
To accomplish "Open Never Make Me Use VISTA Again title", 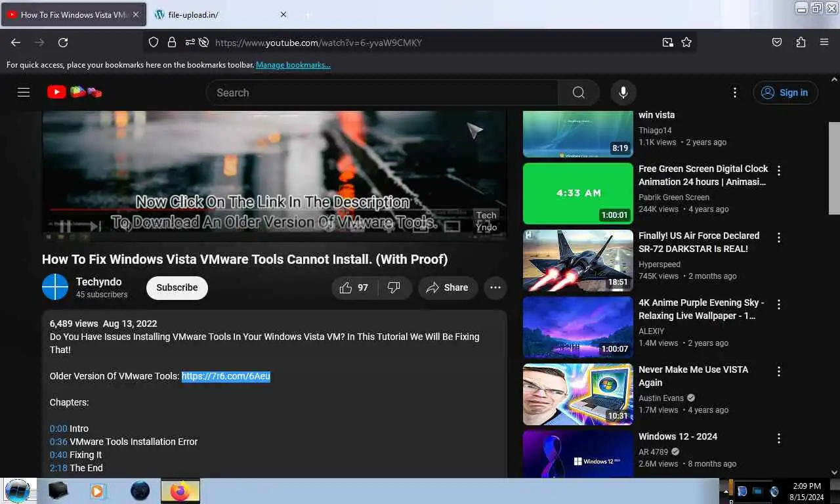I will coord(693,376).
